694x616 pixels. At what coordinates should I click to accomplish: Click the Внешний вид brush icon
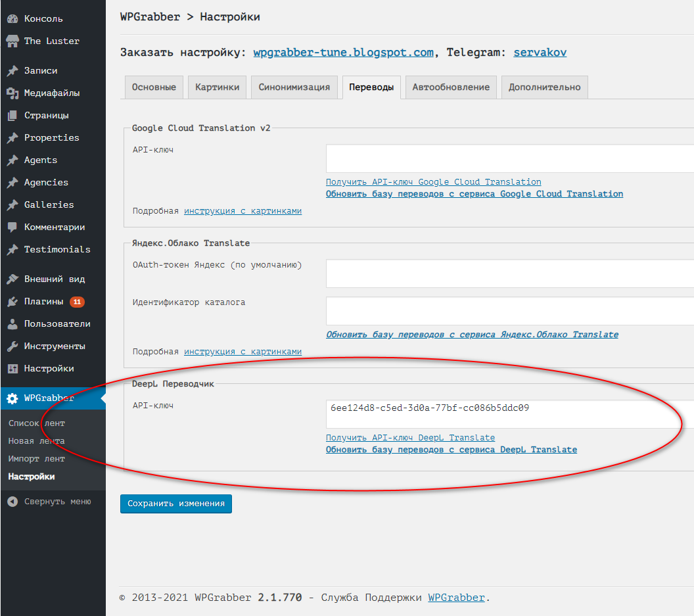point(12,279)
